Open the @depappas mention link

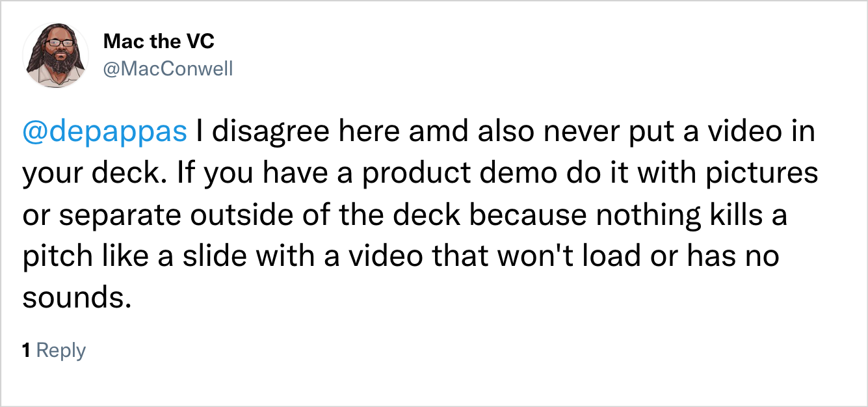coord(105,133)
